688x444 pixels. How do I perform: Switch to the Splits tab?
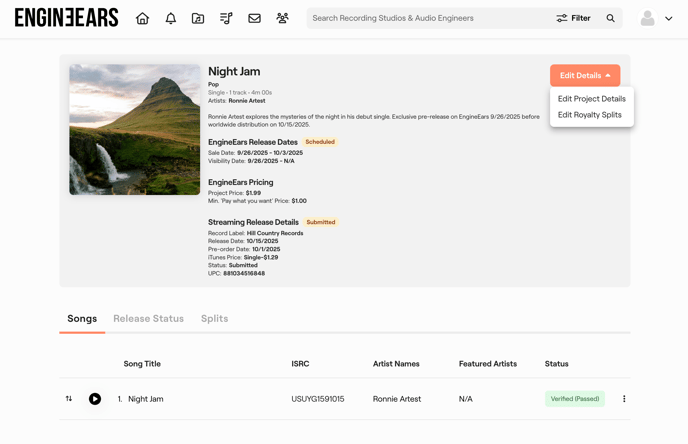click(214, 319)
